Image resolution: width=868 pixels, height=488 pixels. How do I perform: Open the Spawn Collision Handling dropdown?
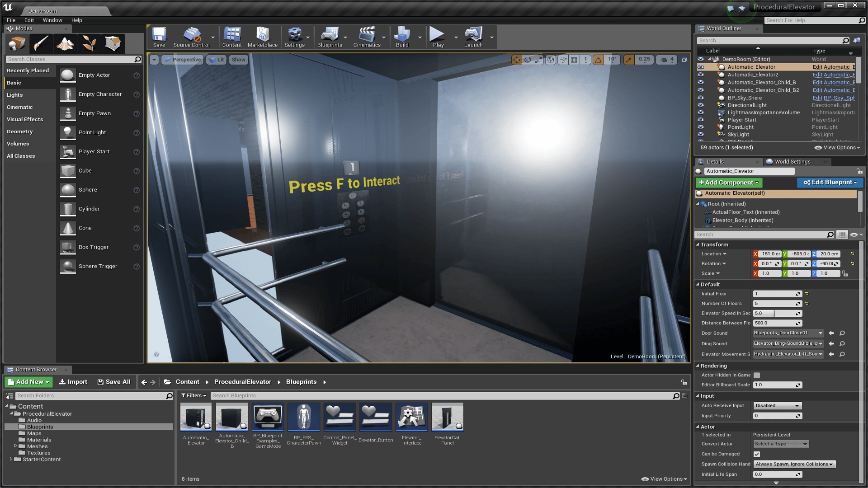pos(794,464)
